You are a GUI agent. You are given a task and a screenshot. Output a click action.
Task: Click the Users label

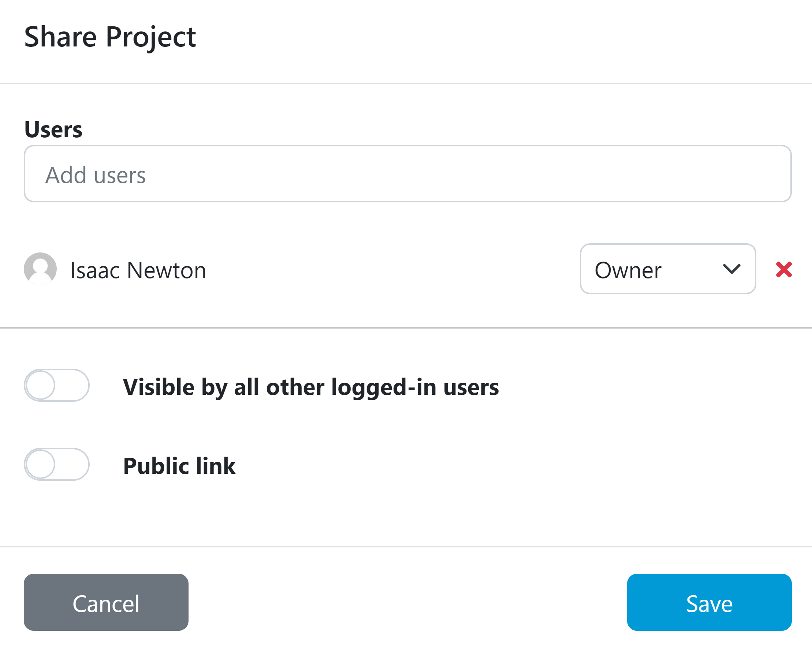click(53, 130)
